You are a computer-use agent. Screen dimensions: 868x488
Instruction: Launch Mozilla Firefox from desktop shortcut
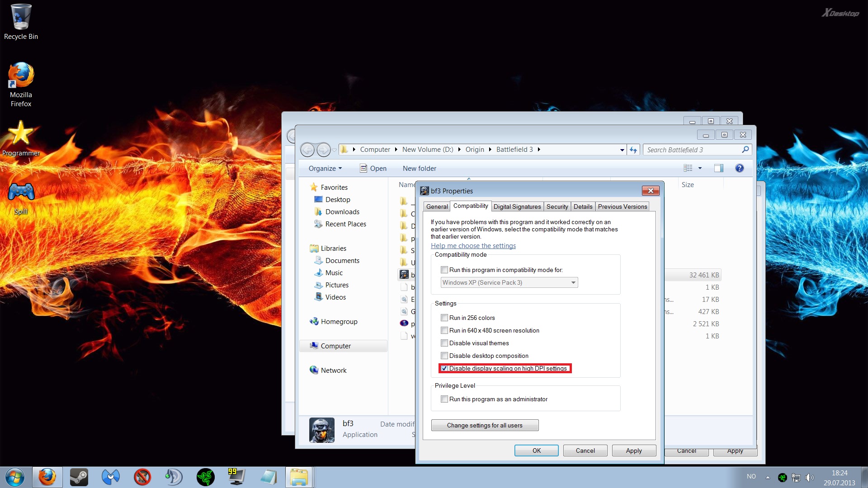point(21,84)
